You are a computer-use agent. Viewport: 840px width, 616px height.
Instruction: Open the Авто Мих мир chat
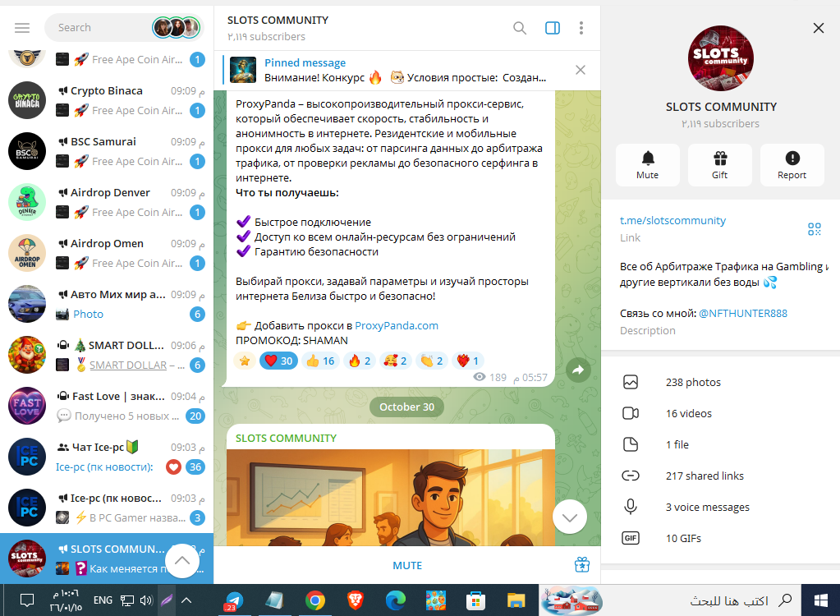[107, 304]
